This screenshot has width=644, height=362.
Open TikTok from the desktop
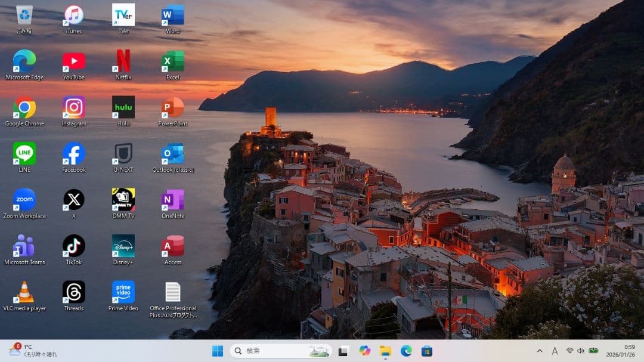pyautogui.click(x=73, y=246)
